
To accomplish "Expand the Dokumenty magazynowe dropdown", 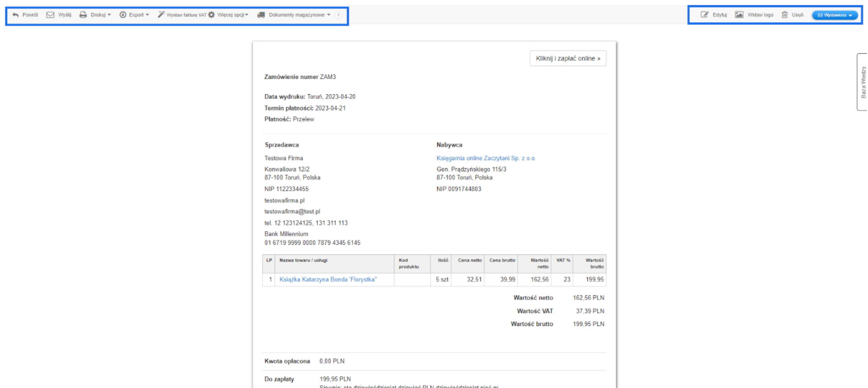I will 294,15.
